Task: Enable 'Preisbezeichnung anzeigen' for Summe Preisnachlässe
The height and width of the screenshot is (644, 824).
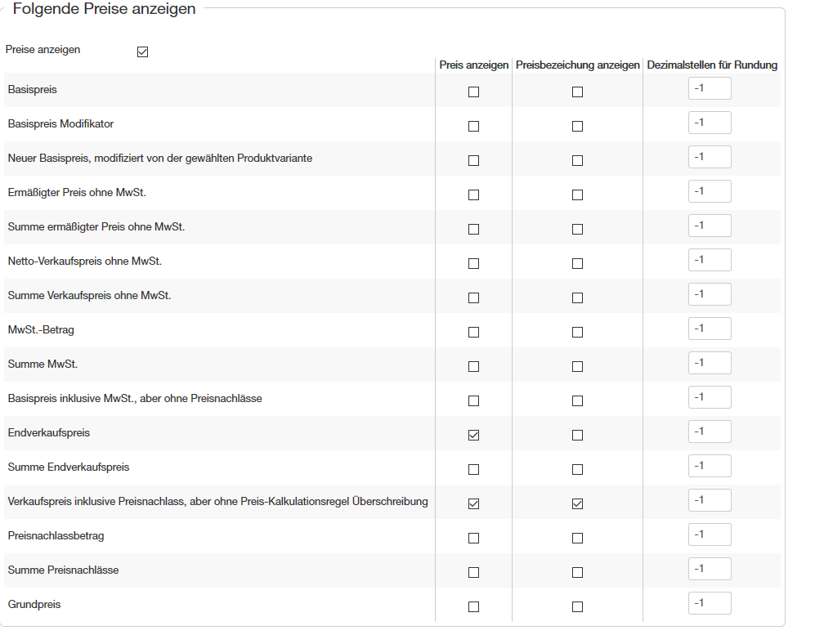Action: click(x=578, y=573)
